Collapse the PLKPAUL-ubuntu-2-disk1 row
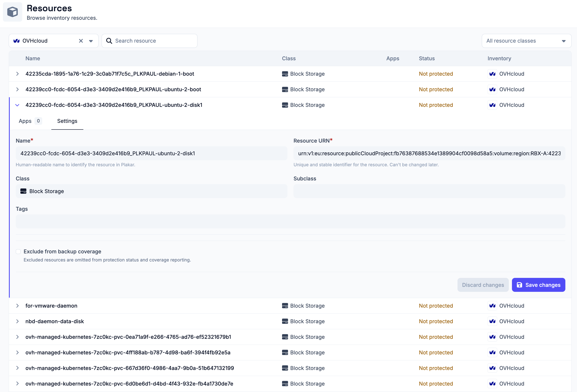Image resolution: width=577 pixels, height=392 pixels. pos(17,105)
